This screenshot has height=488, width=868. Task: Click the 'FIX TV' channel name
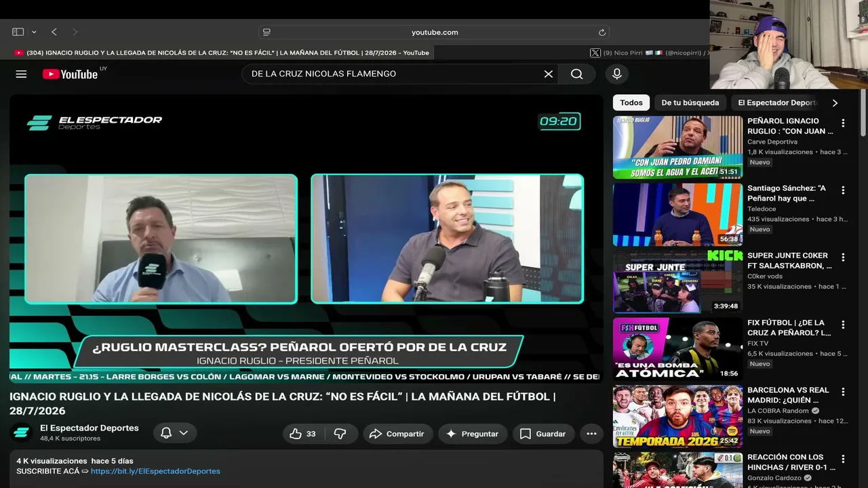coord(758,344)
